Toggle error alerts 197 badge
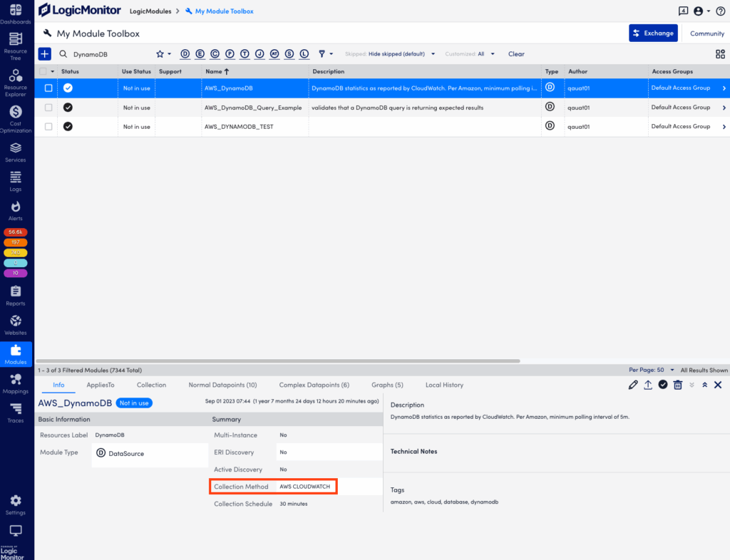This screenshot has height=560, width=730. coord(16,242)
